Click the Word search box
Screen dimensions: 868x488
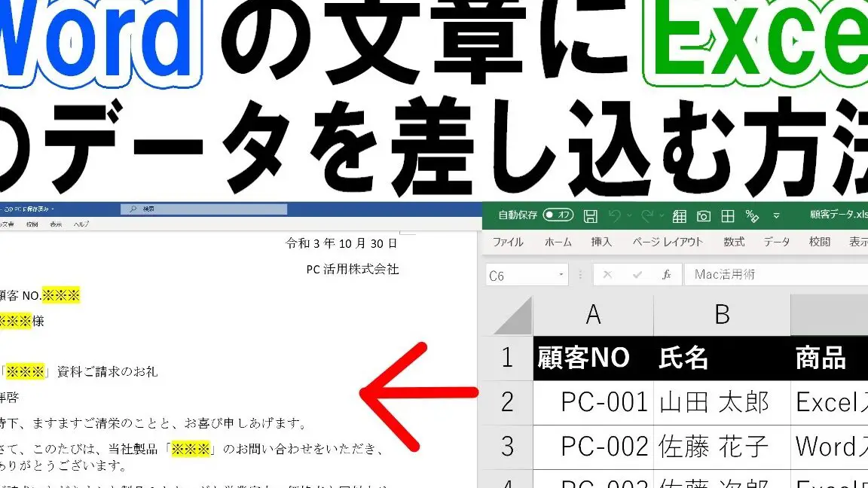coord(203,209)
